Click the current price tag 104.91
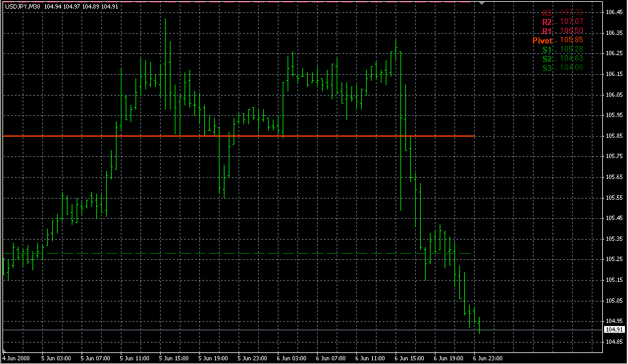628x364 pixels. pos(615,330)
